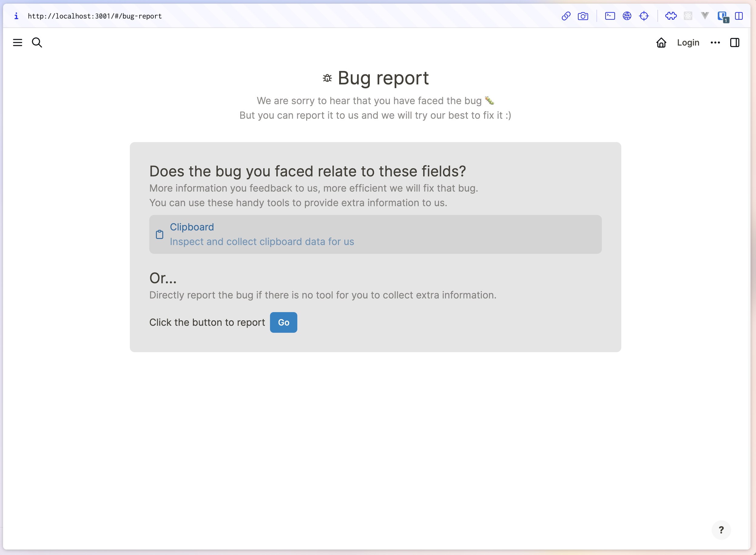The image size is (756, 555).
Task: Open the puzzle-piece extensions icon
Action: [x=671, y=16]
